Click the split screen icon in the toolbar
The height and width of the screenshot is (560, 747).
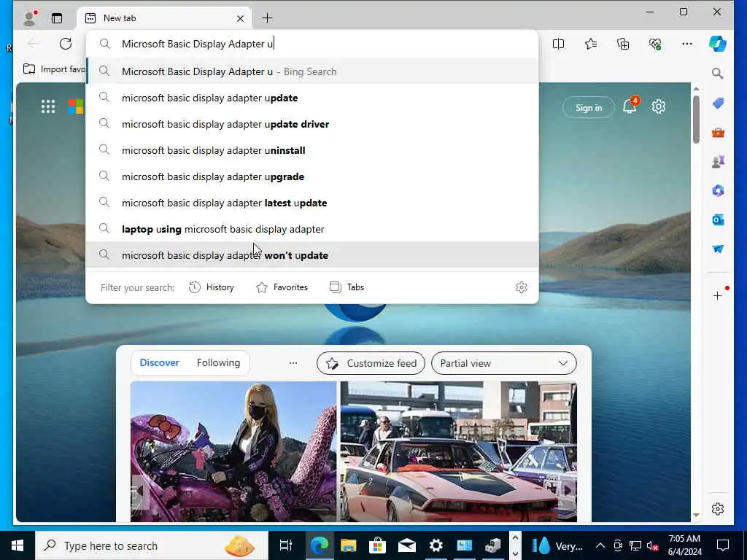click(x=558, y=44)
